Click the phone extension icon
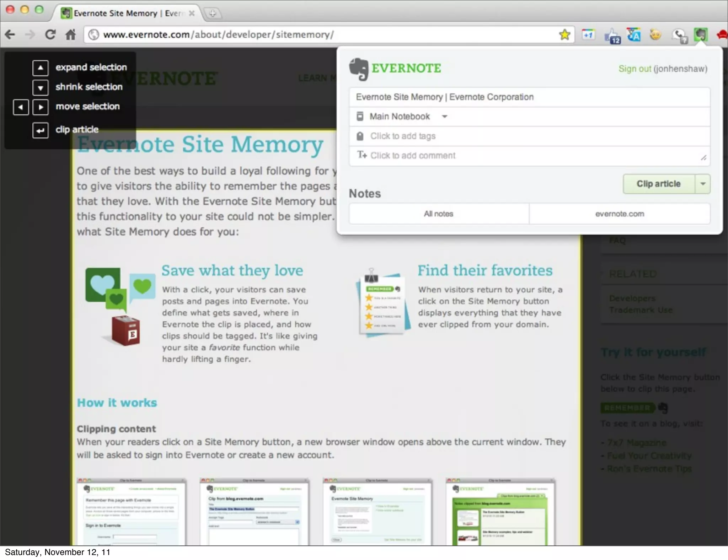Viewport: 728px width, 560px height. [679, 36]
